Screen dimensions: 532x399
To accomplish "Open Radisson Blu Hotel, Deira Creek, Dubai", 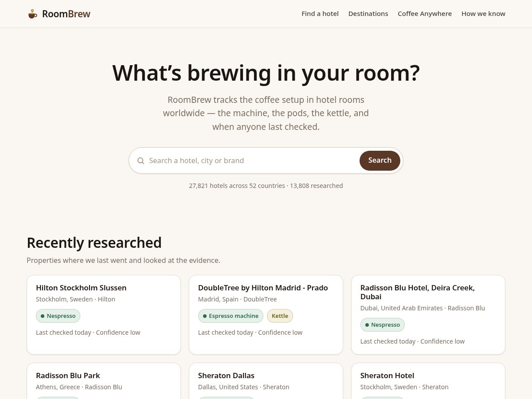I will click(418, 292).
